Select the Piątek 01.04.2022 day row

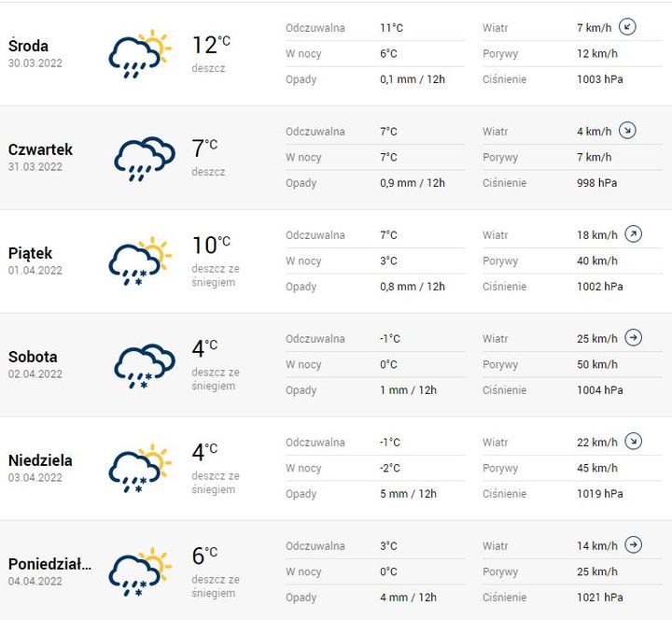(x=336, y=261)
